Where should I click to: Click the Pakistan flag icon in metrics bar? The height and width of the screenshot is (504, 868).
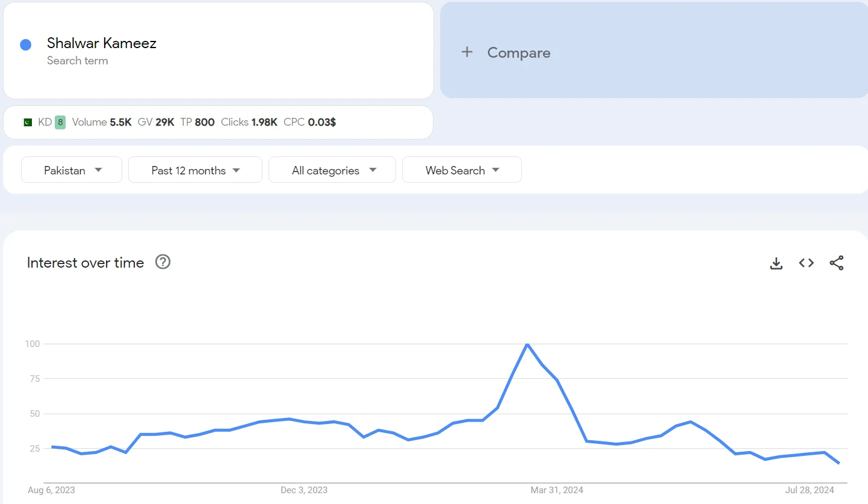click(x=28, y=121)
